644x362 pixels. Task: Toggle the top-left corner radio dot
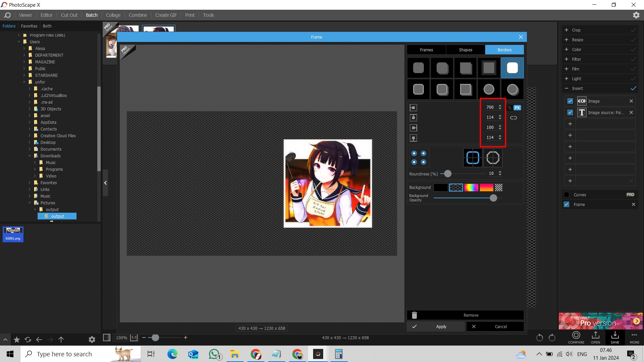tap(414, 153)
